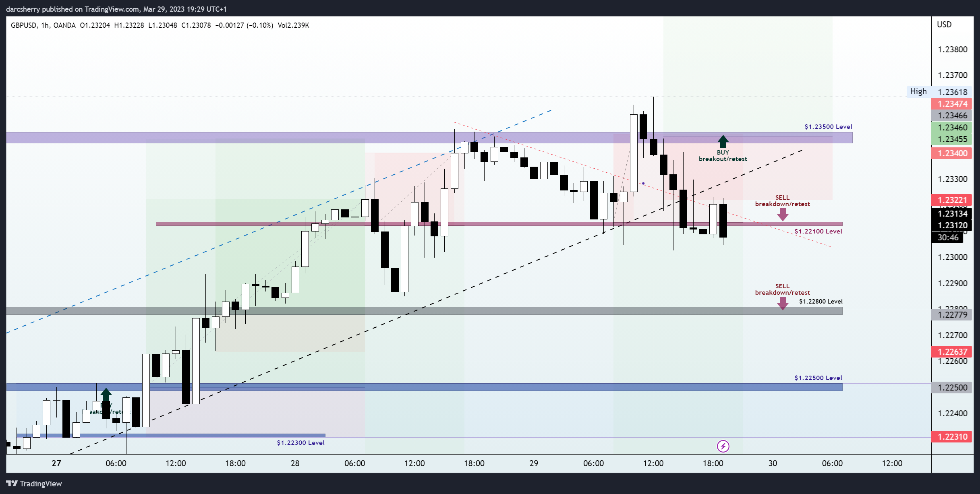Click the mauve 1.22100 level zone band

(x=499, y=224)
